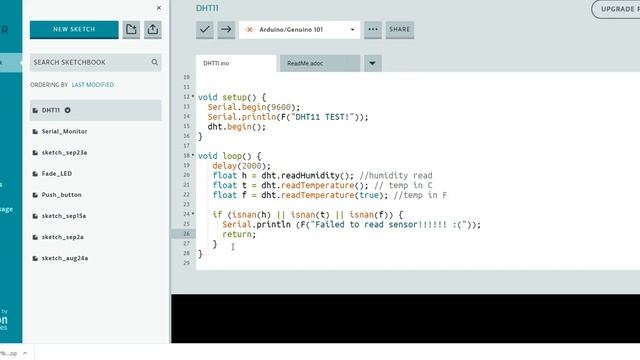
Task: Click the search magnifier icon
Action: click(155, 62)
